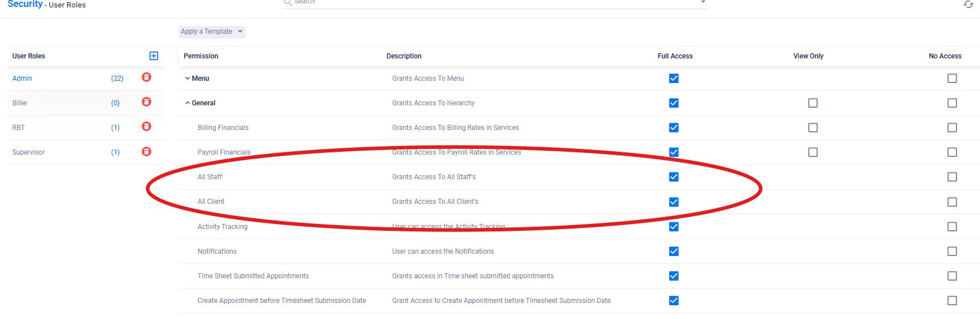
Task: Add a new user role with plus icon
Action: pyautogui.click(x=154, y=56)
